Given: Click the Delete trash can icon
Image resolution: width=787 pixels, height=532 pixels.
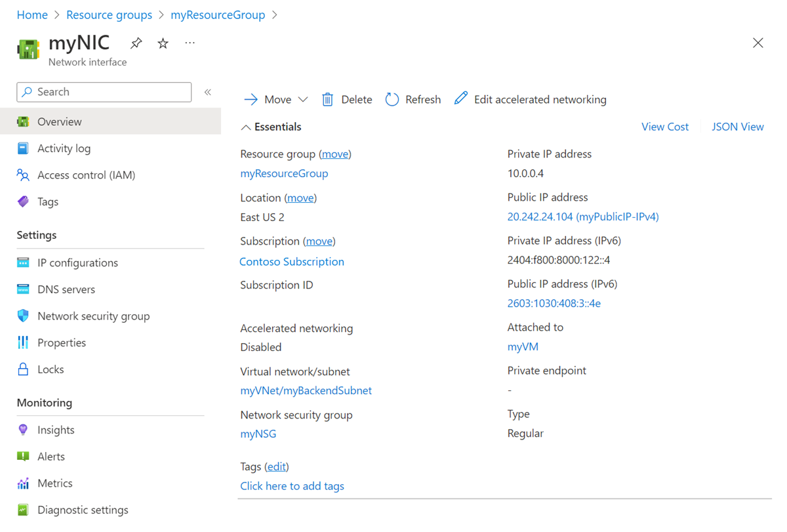Looking at the screenshot, I should tap(327, 100).
